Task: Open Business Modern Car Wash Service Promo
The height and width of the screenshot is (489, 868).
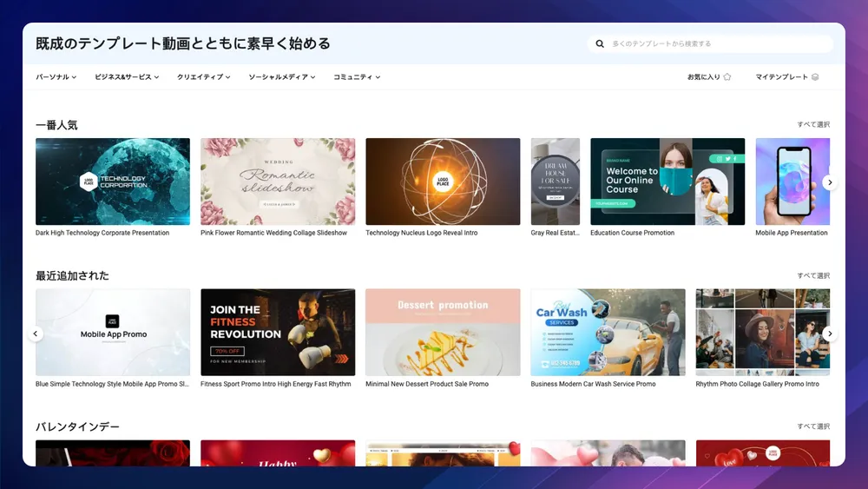Action: click(x=608, y=333)
